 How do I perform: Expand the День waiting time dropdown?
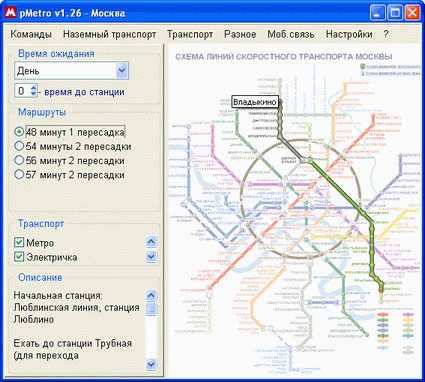click(122, 71)
